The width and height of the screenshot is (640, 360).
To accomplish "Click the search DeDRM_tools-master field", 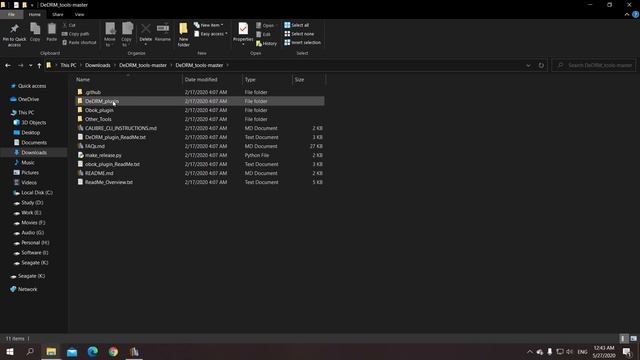I will 593,65.
